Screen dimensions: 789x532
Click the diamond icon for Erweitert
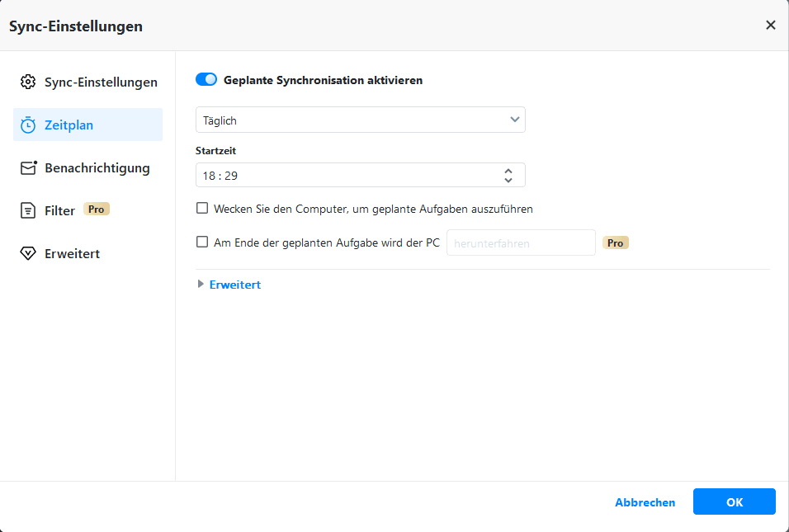(28, 254)
